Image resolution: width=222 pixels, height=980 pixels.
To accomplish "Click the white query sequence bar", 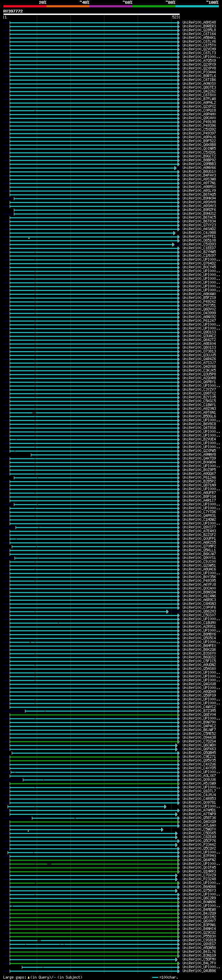I will 92,14.
